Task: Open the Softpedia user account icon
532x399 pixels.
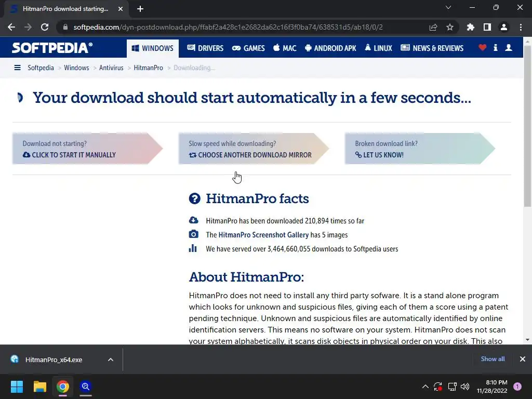Action: (x=509, y=48)
